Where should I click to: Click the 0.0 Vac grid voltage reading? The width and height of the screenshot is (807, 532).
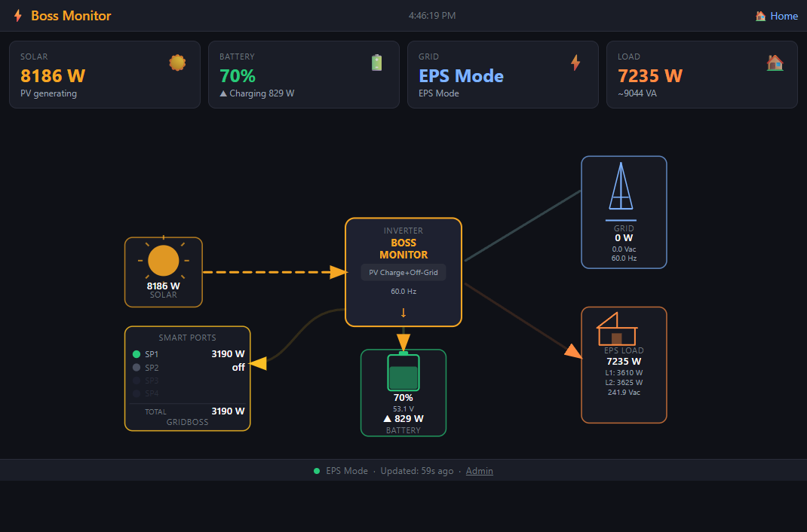[x=624, y=249]
